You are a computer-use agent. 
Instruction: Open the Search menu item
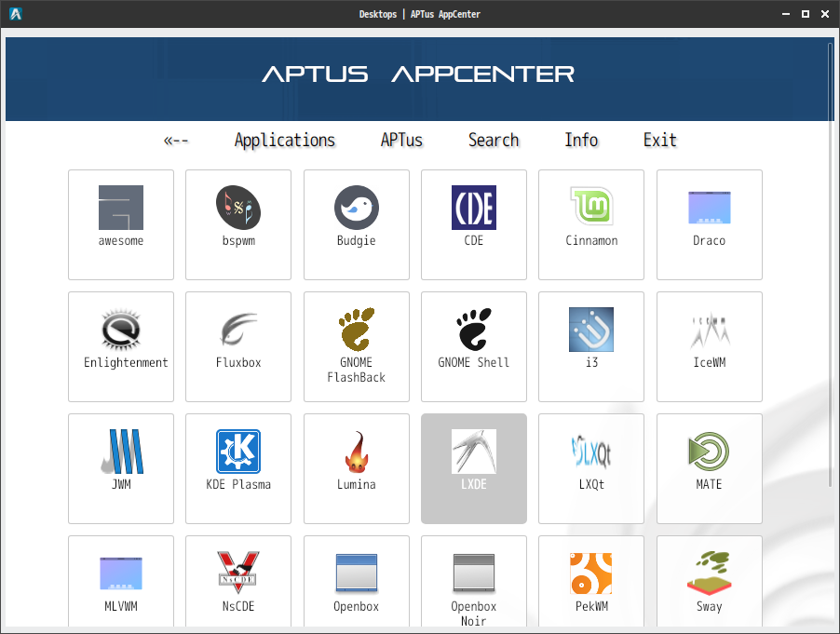pos(494,141)
